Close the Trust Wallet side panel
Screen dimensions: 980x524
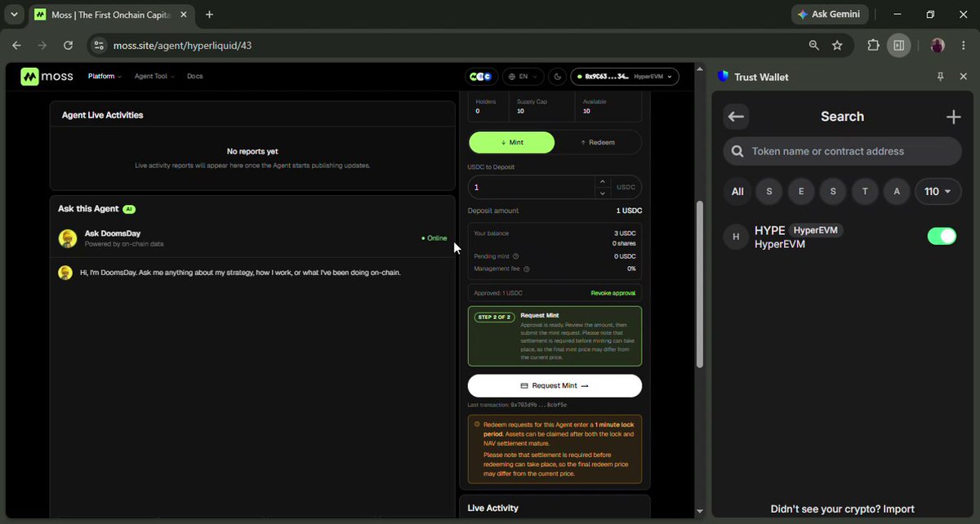[963, 77]
